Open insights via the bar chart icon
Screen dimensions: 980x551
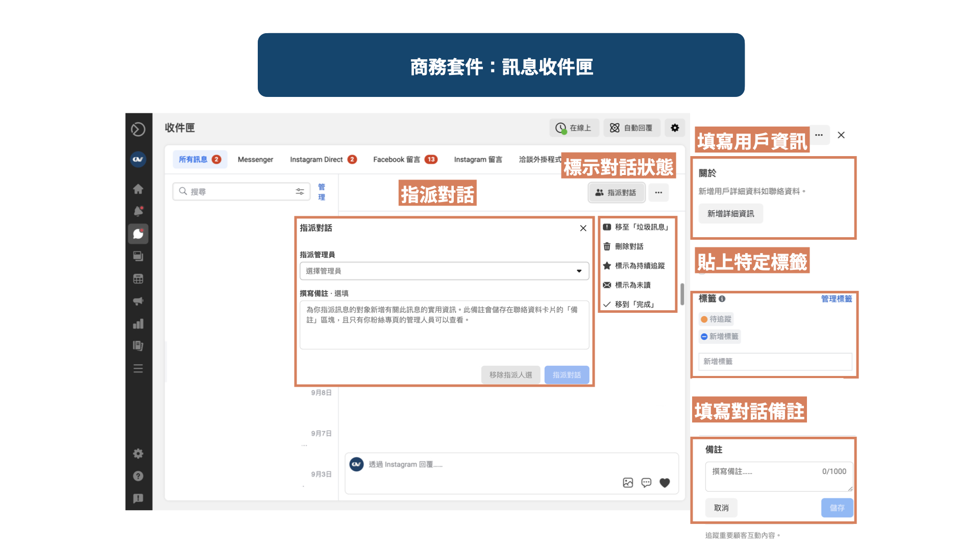[138, 323]
